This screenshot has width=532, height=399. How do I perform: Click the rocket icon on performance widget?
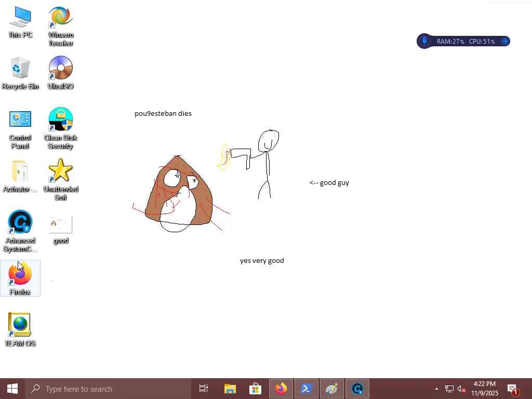point(424,41)
